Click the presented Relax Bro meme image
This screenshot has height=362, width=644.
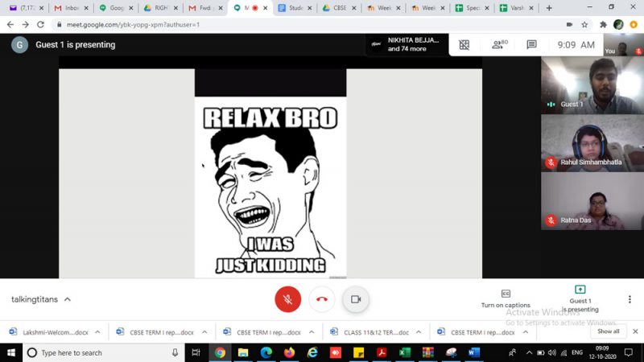click(270, 187)
